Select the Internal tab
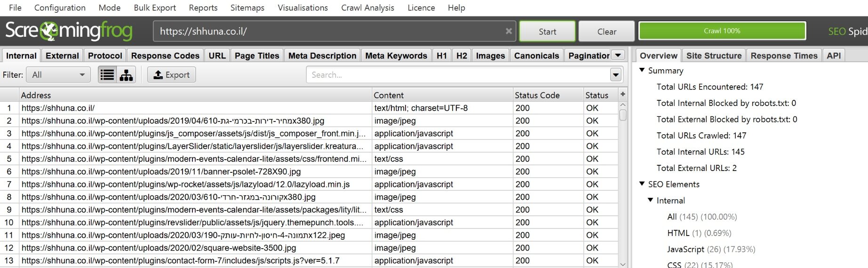 (x=21, y=56)
